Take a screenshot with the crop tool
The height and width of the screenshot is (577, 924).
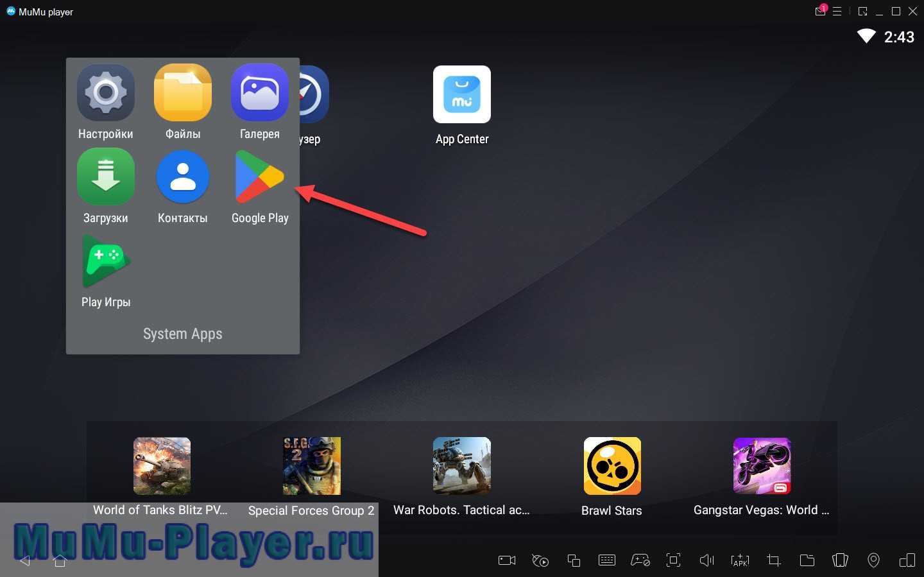click(x=774, y=560)
